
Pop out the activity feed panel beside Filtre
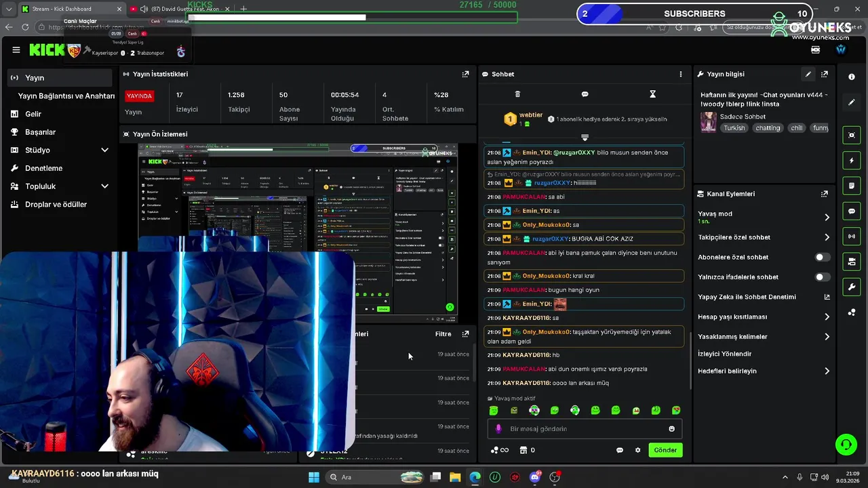tap(465, 333)
